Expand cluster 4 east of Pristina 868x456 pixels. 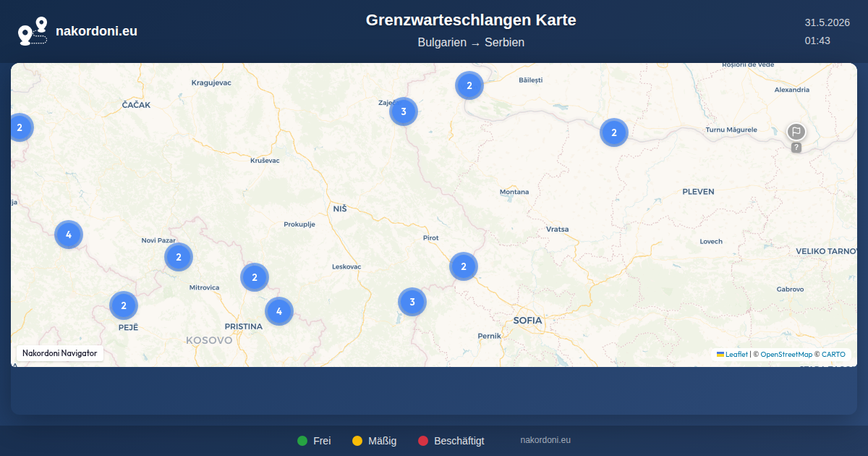coord(279,311)
